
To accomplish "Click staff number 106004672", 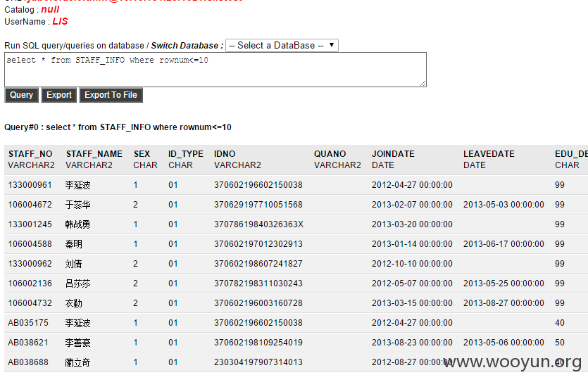I will [x=30, y=205].
